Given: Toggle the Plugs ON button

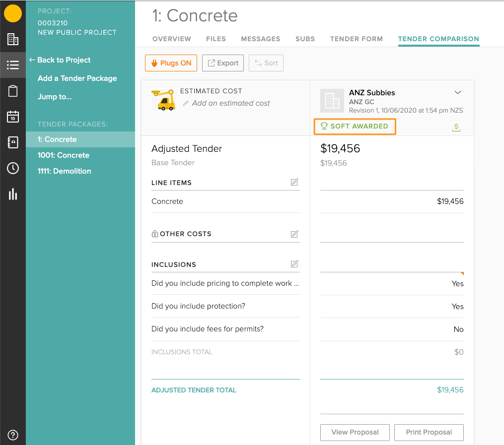Looking at the screenshot, I should tap(171, 63).
